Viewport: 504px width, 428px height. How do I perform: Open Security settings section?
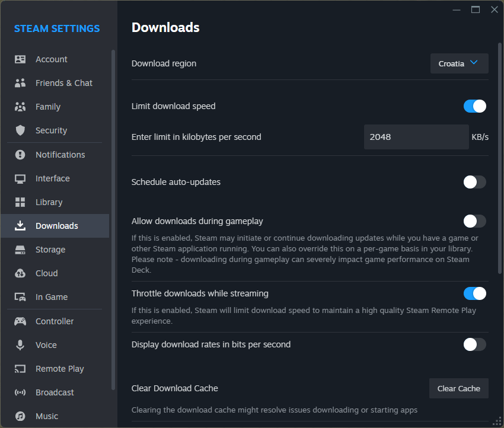(x=55, y=130)
